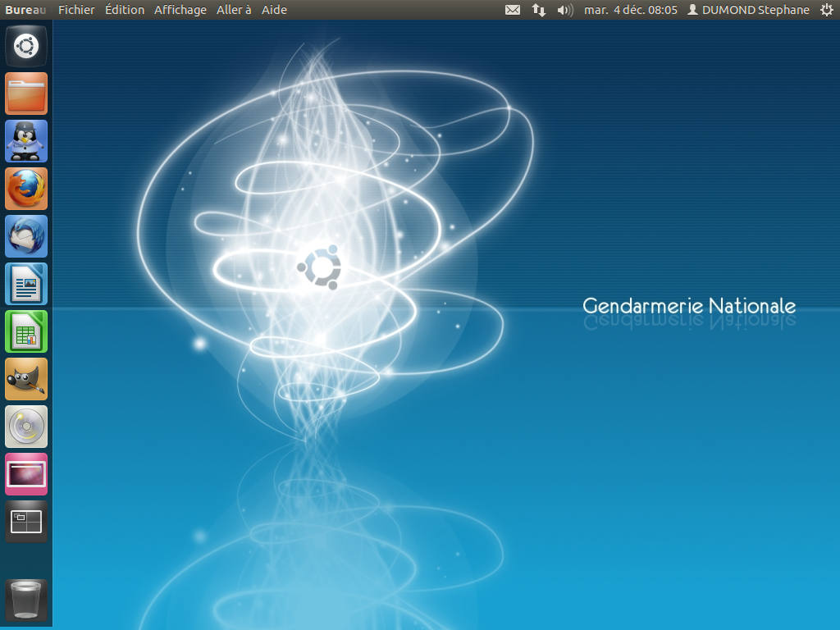Screen dimensions: 840x630
Task: Launch the Brasero disc burner
Action: (x=25, y=427)
